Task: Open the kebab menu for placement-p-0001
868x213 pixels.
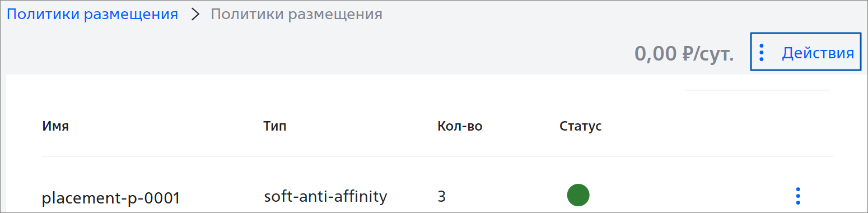Action: click(798, 196)
